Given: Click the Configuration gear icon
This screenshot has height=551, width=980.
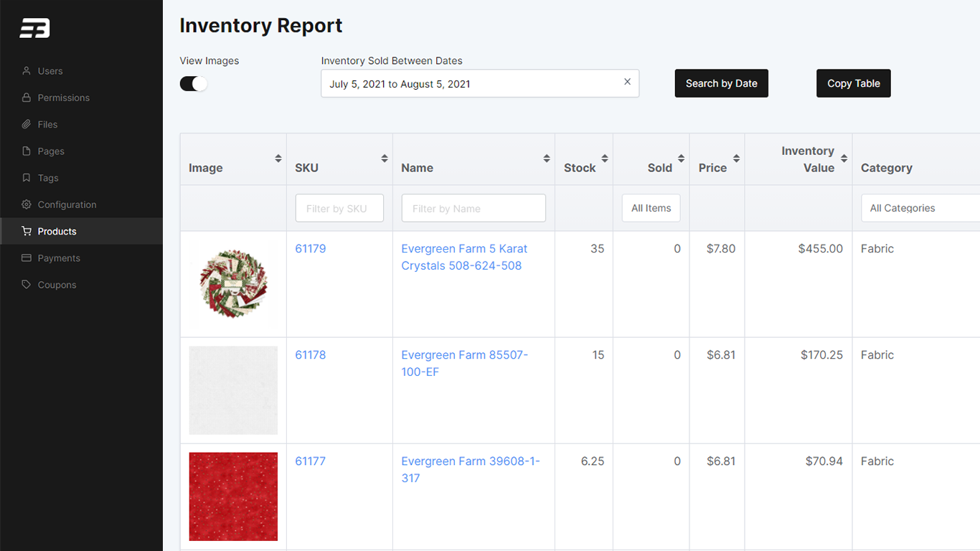Looking at the screenshot, I should pos(27,204).
